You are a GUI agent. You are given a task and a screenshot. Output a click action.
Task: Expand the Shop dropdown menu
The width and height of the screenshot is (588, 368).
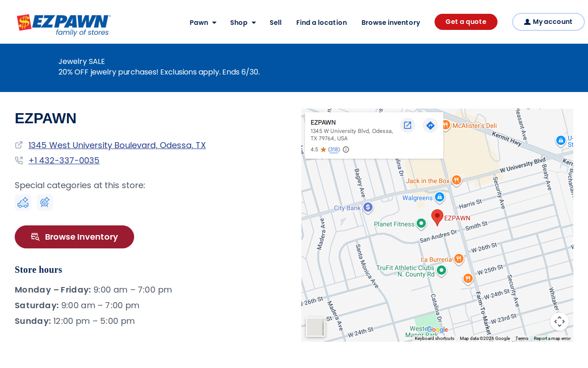tap(243, 23)
